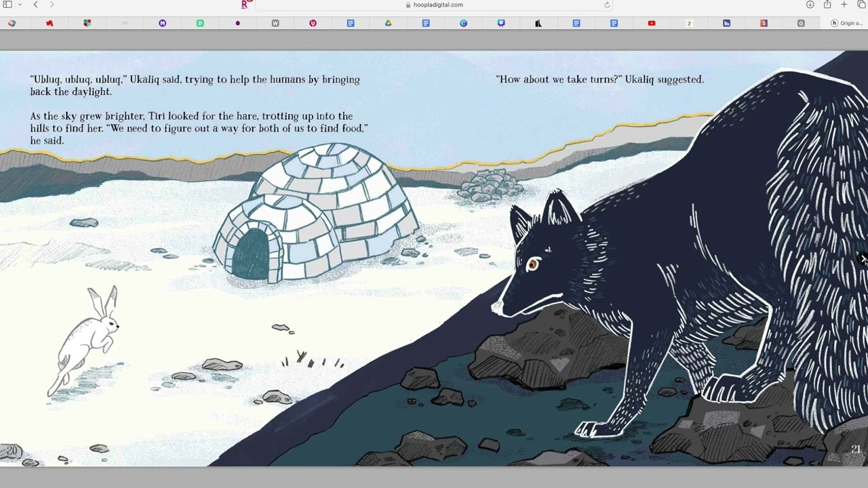Switch to the faint infinity icon tab
This screenshot has height=488, width=868.
(x=125, y=23)
